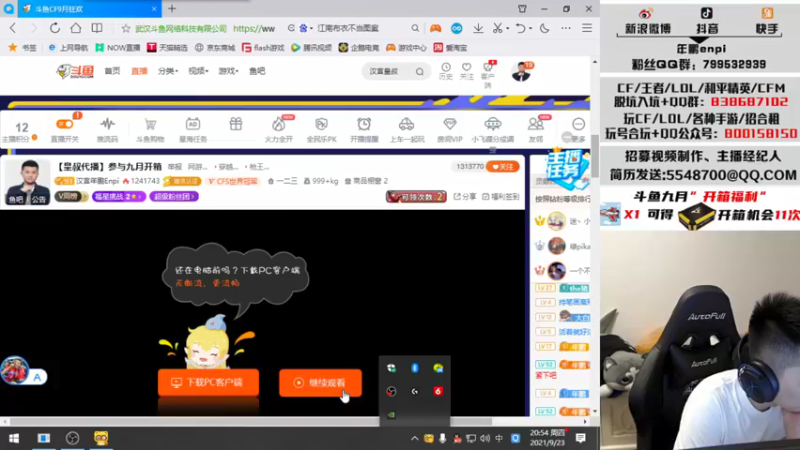
Task: Open the flash游戏 bookmark
Action: pos(263,47)
